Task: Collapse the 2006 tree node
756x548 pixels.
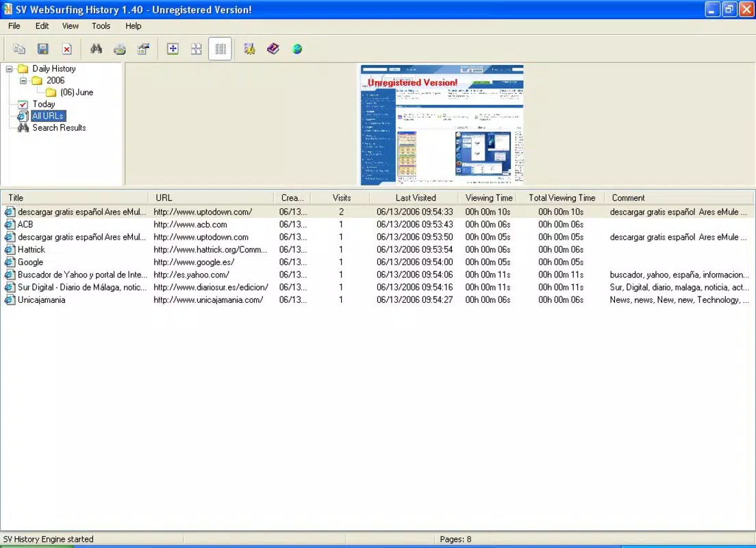Action: click(x=23, y=81)
